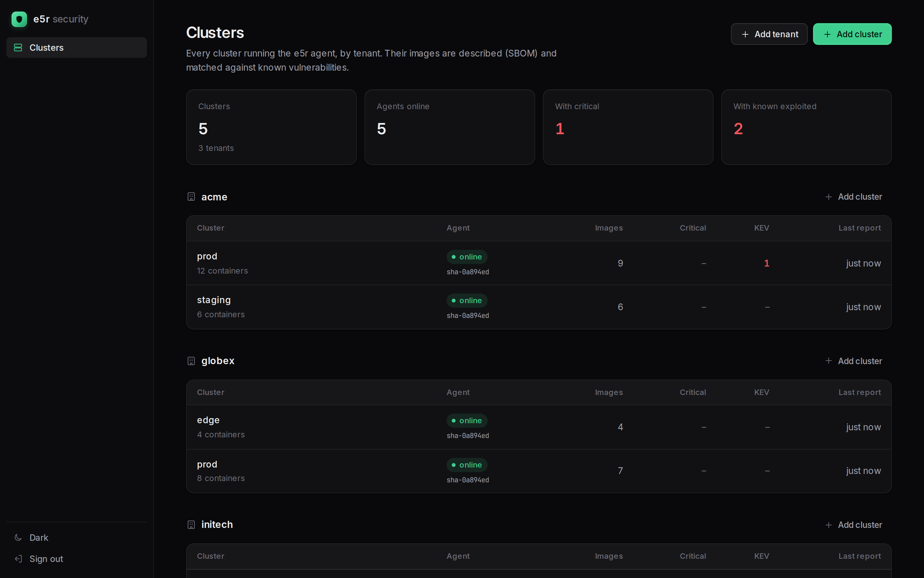924x578 pixels.
Task: Sign out of the account
Action: 76,559
